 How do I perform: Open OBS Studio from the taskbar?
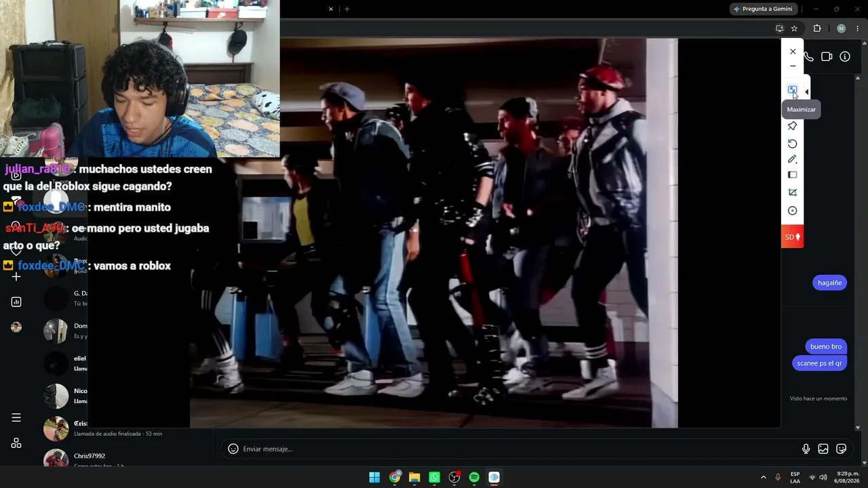point(454,477)
